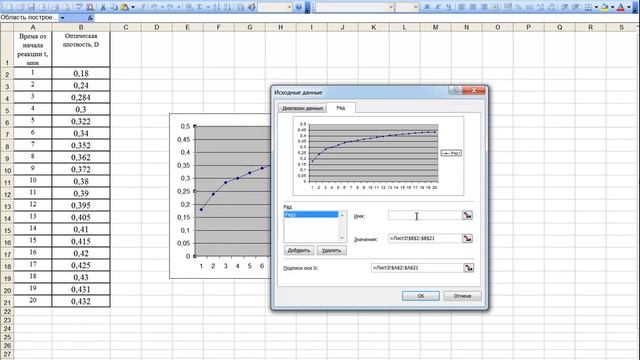Click the Italic formatting icon
Viewport: 640px width, 360px height.
(438, 7)
